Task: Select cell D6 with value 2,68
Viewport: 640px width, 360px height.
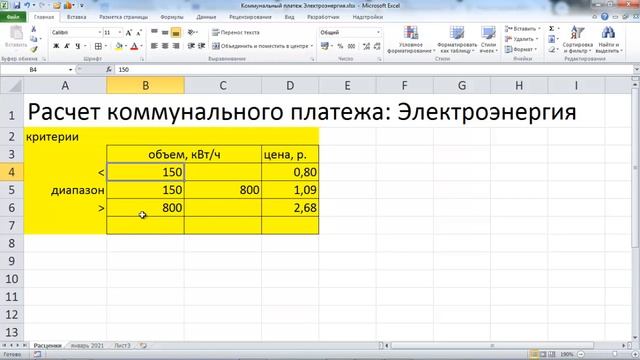Action: [290, 208]
